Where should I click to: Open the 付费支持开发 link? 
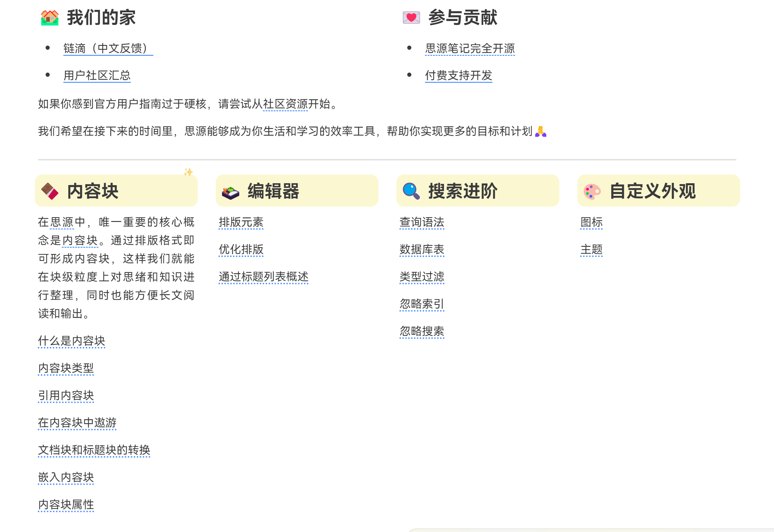pos(458,76)
